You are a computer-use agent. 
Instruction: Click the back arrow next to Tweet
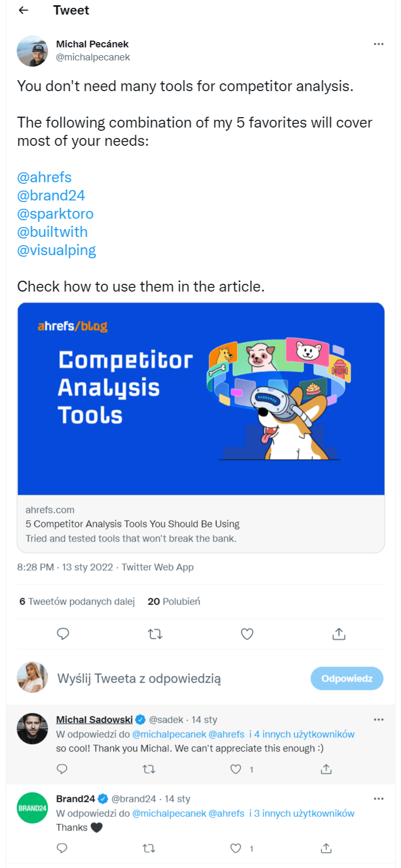(x=23, y=10)
